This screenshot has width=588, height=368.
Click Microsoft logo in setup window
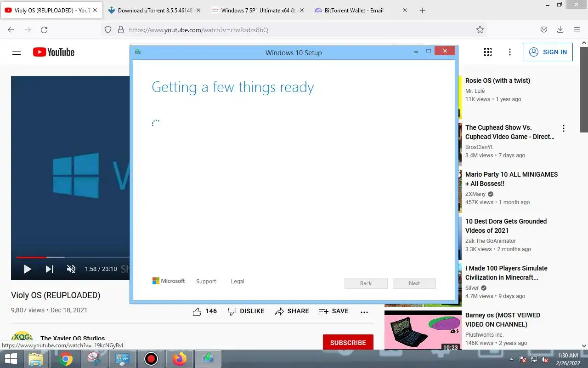(x=169, y=281)
